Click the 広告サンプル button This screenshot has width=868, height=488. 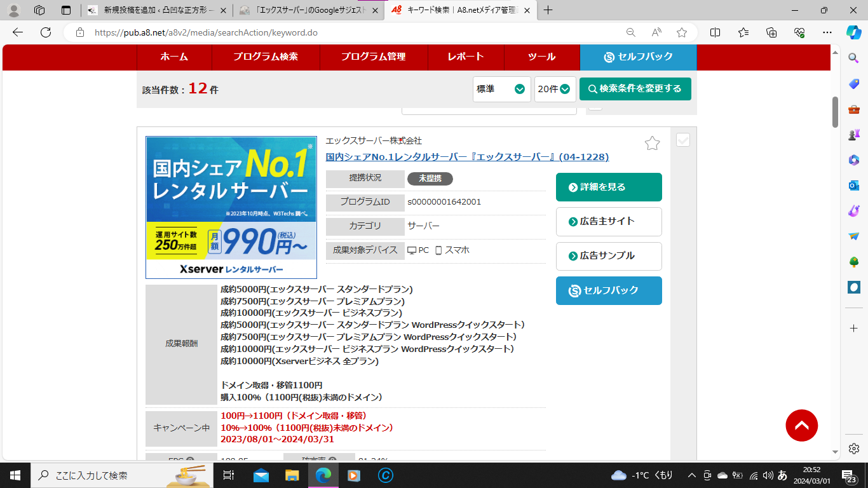[x=609, y=256]
